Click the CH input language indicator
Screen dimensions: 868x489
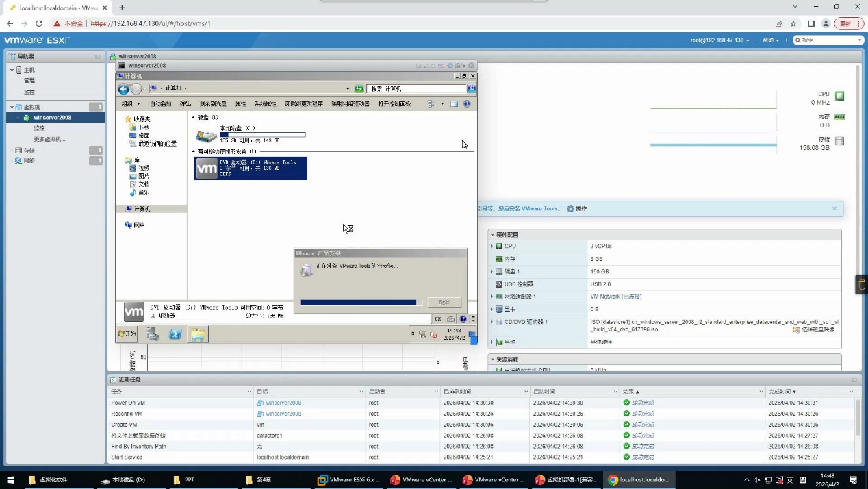click(438, 319)
